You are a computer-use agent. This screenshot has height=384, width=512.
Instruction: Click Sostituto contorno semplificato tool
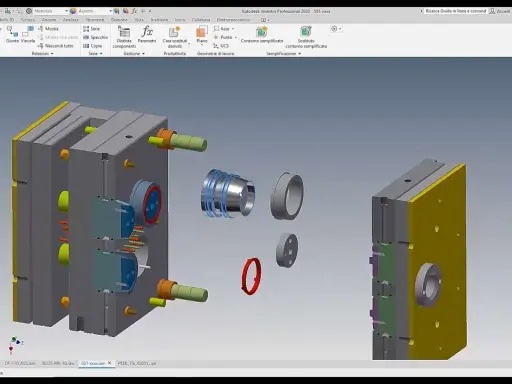tap(306, 37)
